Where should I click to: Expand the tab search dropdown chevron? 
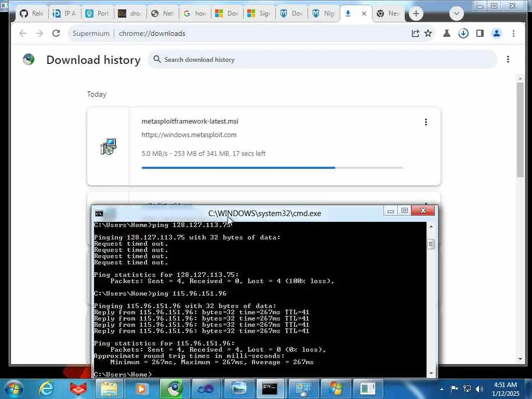[x=456, y=14]
